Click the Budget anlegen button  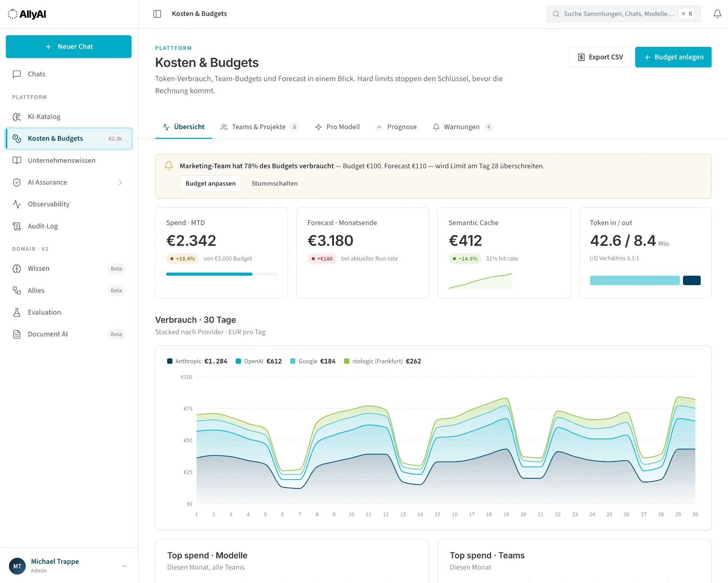click(x=673, y=57)
